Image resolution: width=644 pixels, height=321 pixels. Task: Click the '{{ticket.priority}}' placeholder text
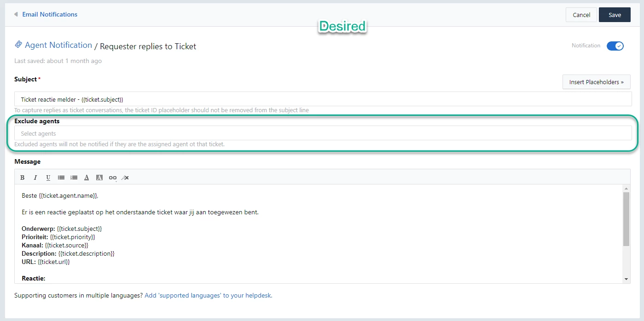coord(72,237)
